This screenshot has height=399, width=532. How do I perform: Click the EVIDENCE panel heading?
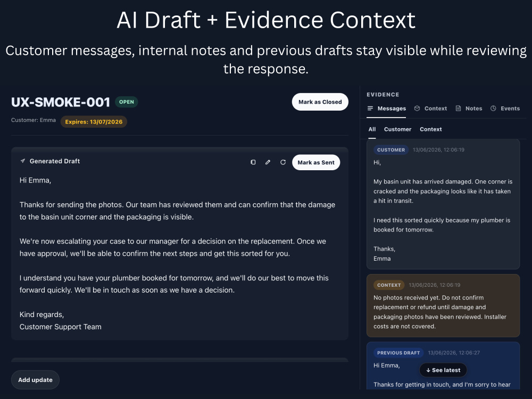point(383,95)
